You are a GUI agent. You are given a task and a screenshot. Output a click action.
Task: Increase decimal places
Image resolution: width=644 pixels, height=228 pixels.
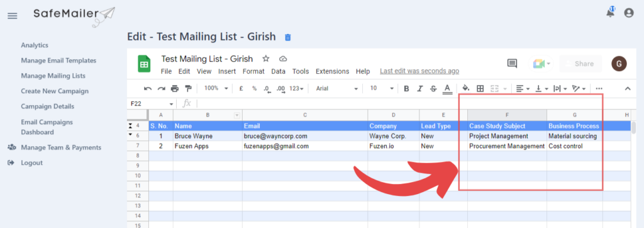click(x=281, y=88)
